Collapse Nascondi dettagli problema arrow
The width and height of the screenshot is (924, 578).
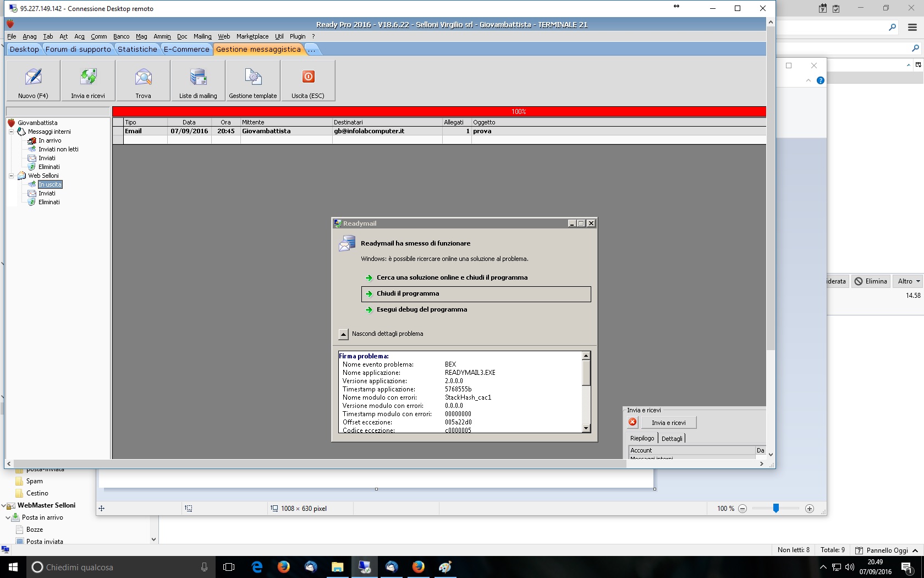[x=343, y=334]
